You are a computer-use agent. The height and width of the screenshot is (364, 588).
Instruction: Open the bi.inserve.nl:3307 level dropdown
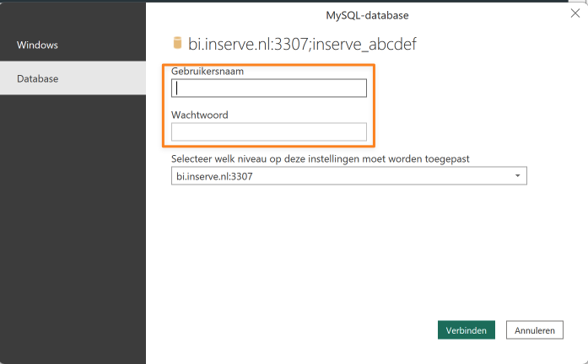[348, 176]
